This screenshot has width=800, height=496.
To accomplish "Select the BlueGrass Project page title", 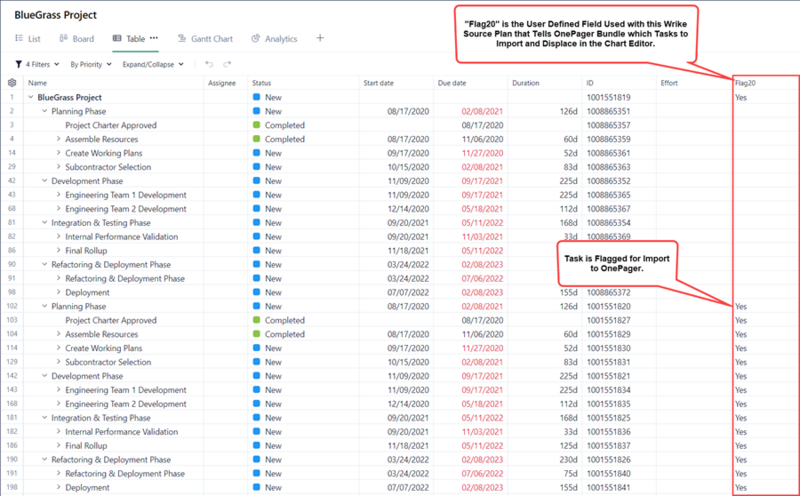I will [56, 15].
